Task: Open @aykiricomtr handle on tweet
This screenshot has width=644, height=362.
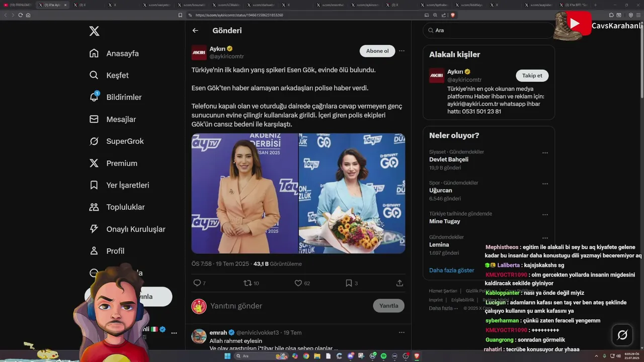Action: [226, 57]
